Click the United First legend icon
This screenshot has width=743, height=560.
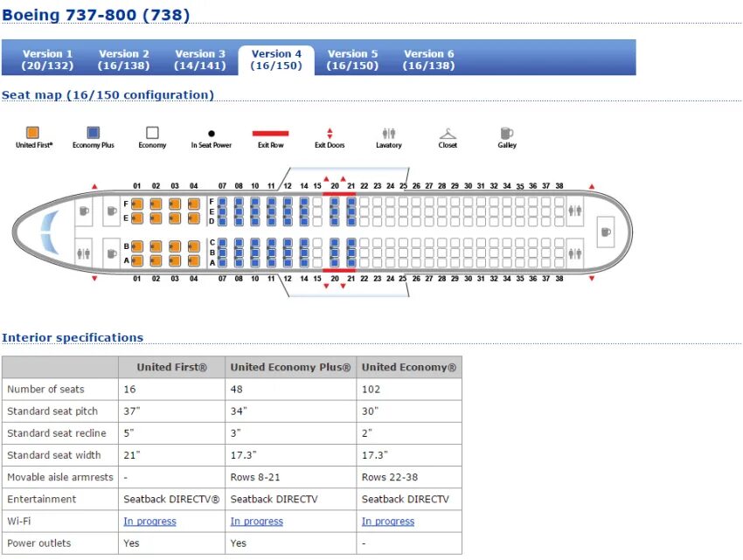coord(32,133)
